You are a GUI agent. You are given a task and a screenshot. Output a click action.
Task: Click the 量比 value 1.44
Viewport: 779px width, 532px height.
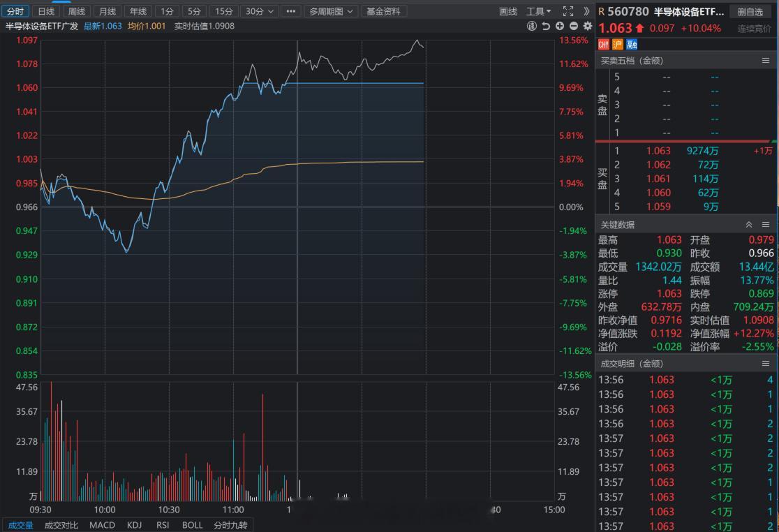point(672,280)
